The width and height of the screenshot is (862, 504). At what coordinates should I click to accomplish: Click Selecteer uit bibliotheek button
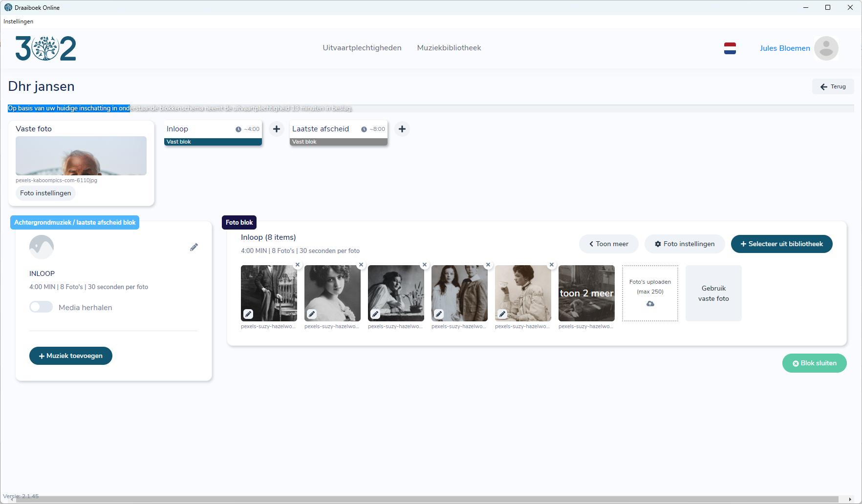(781, 244)
